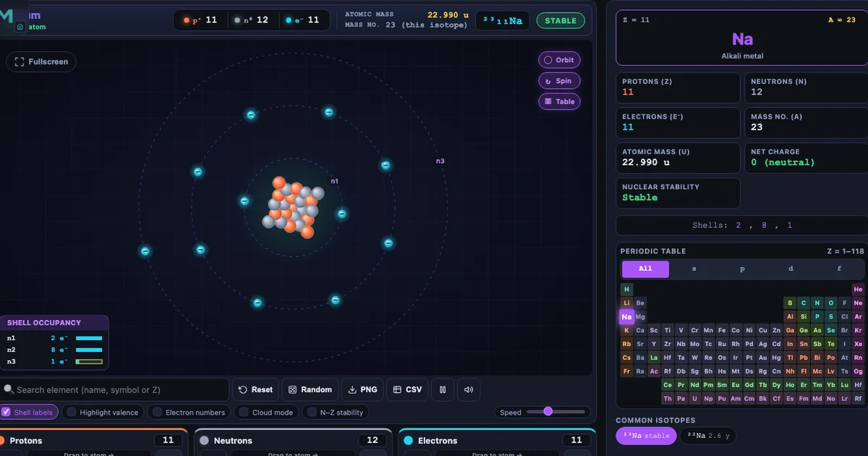
Task: Pick Iron (Fe) in periodic table
Action: 722,330
